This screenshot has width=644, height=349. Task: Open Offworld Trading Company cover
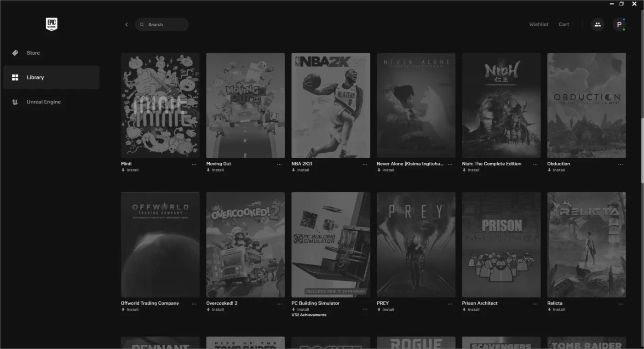pyautogui.click(x=160, y=245)
